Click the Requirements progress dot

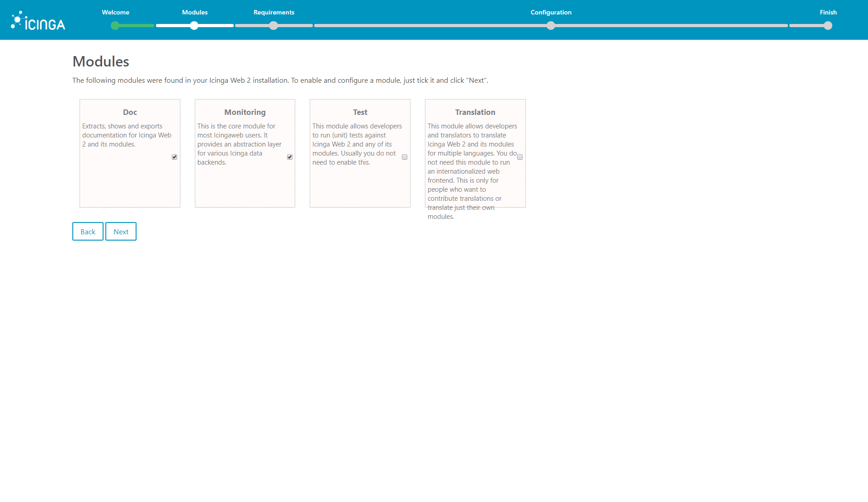tap(274, 26)
